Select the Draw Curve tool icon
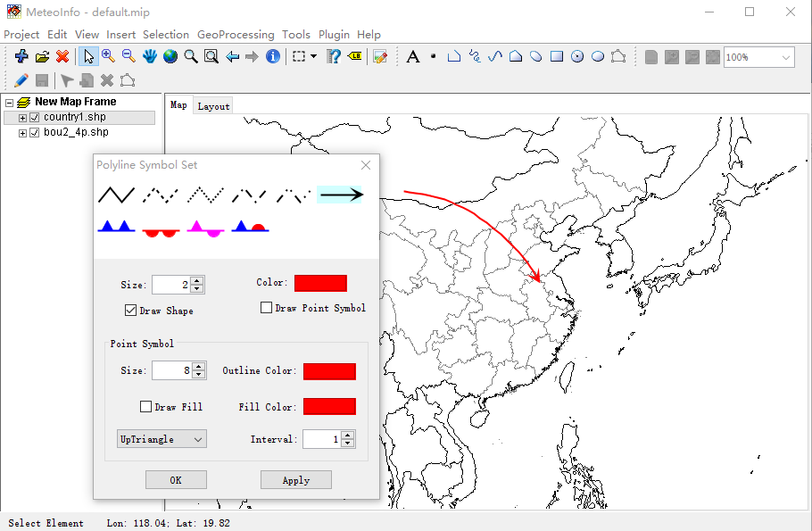This screenshot has width=812, height=531. click(x=495, y=56)
